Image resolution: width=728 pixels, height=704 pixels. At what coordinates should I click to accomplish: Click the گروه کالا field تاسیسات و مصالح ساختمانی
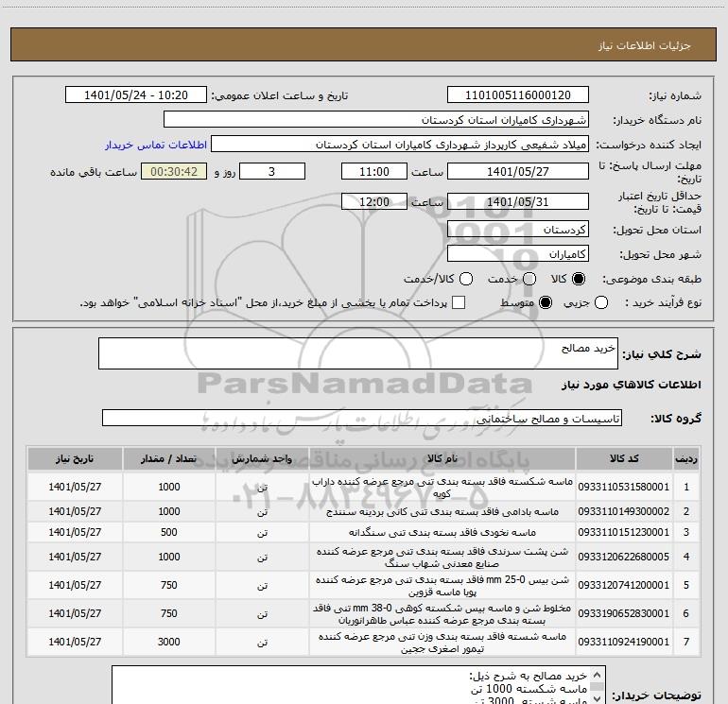click(x=362, y=418)
